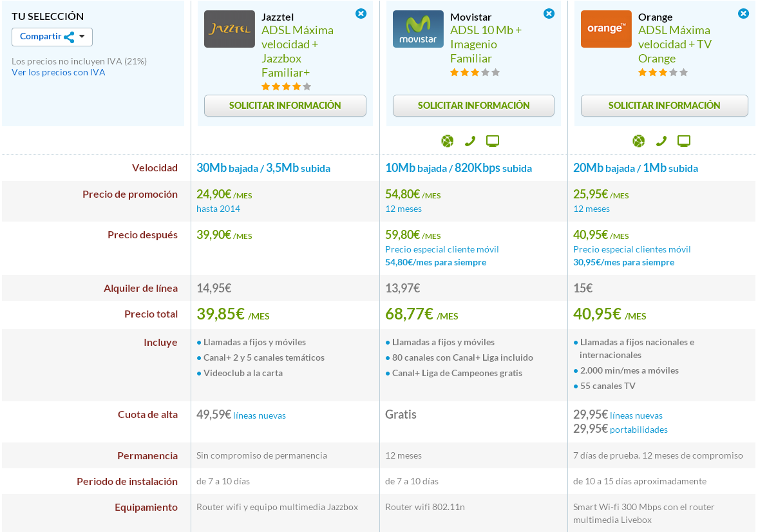This screenshot has width=758, height=532.
Task: Click Jazztel 'líneas nuevas' link
Action: 260,415
